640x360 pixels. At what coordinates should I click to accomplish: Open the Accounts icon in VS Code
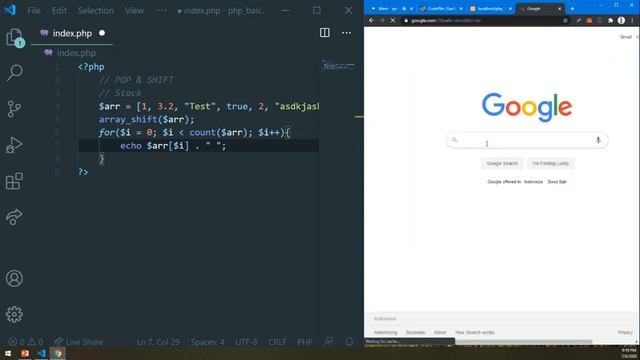tap(14, 278)
